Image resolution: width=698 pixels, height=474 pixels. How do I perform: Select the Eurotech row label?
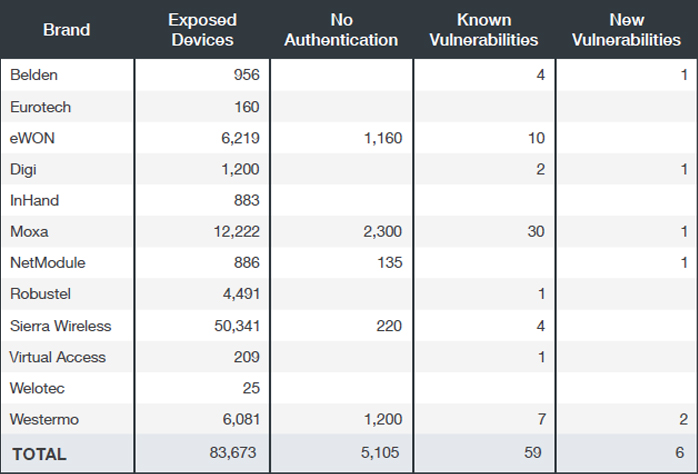tap(40, 107)
